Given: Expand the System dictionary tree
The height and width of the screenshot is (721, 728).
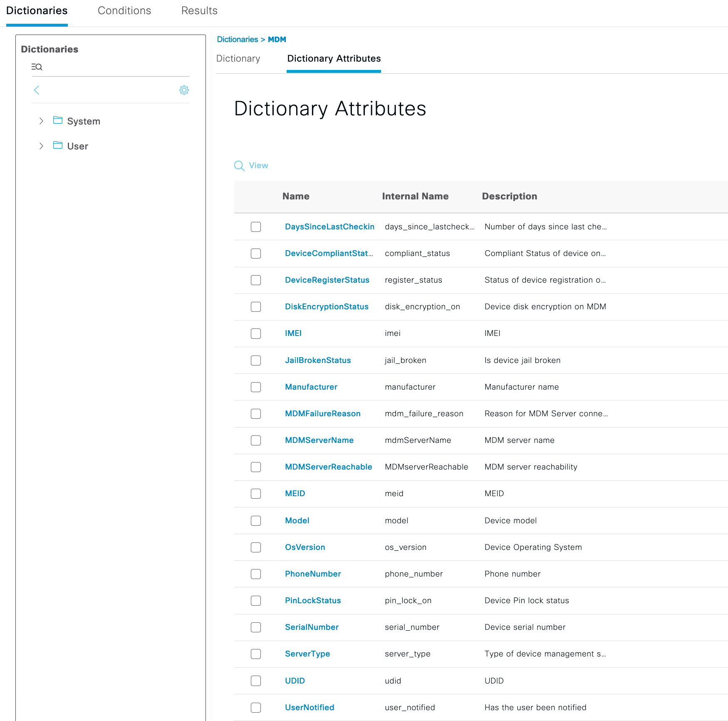Looking at the screenshot, I should pyautogui.click(x=41, y=121).
